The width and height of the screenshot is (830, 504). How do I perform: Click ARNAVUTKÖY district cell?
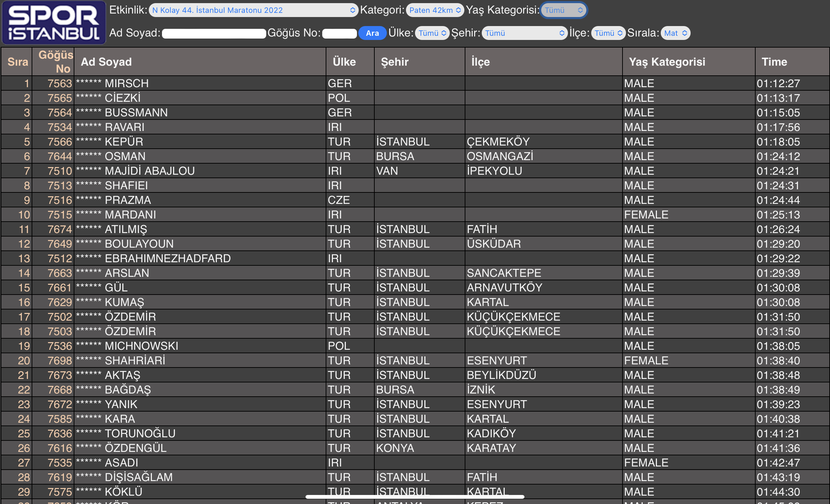pyautogui.click(x=544, y=288)
